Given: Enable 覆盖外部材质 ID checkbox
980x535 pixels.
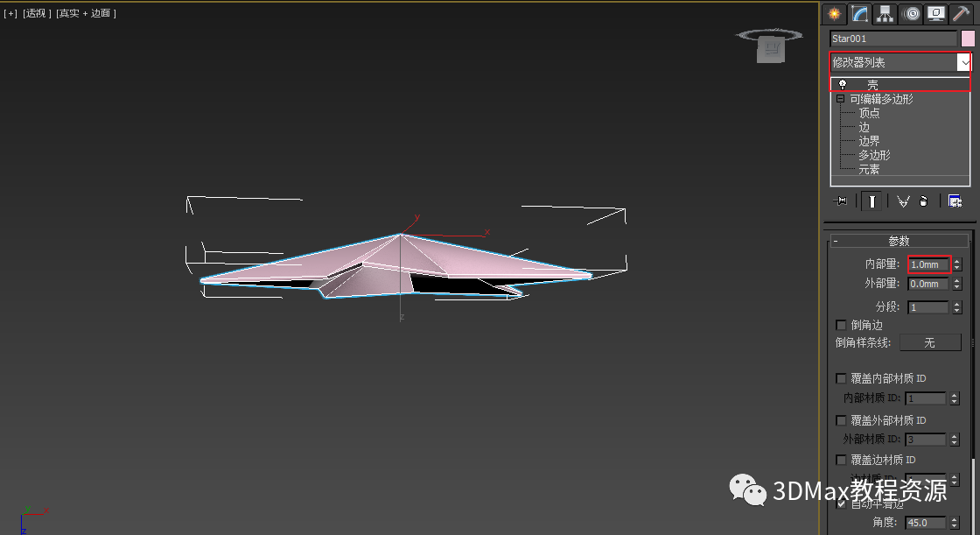Looking at the screenshot, I should click(x=842, y=420).
